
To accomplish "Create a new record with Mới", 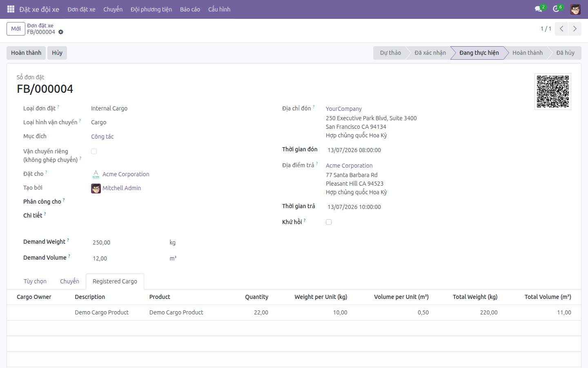I will (x=16, y=29).
